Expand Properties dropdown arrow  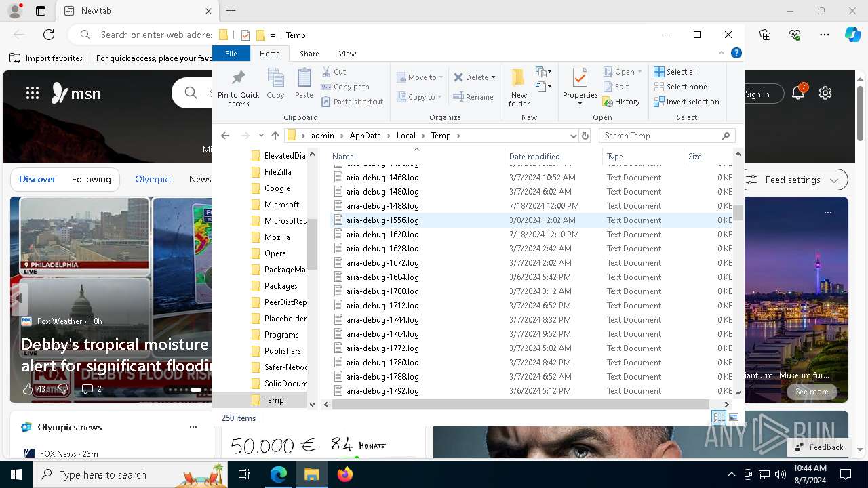(x=580, y=104)
